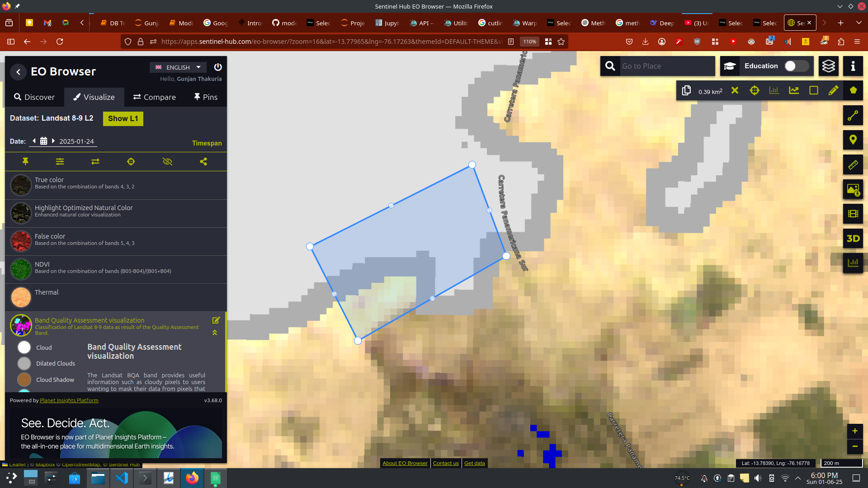
Task: Zoom out on the map
Action: tap(855, 446)
